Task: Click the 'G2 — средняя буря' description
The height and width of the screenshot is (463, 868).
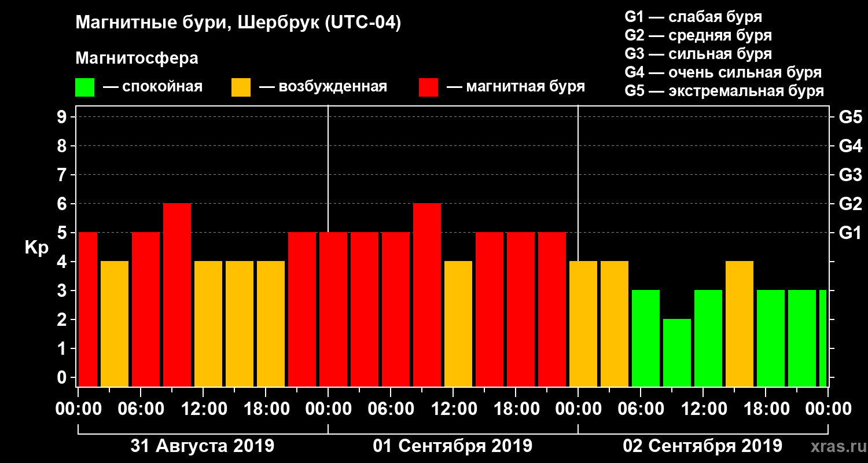Action: click(x=698, y=35)
